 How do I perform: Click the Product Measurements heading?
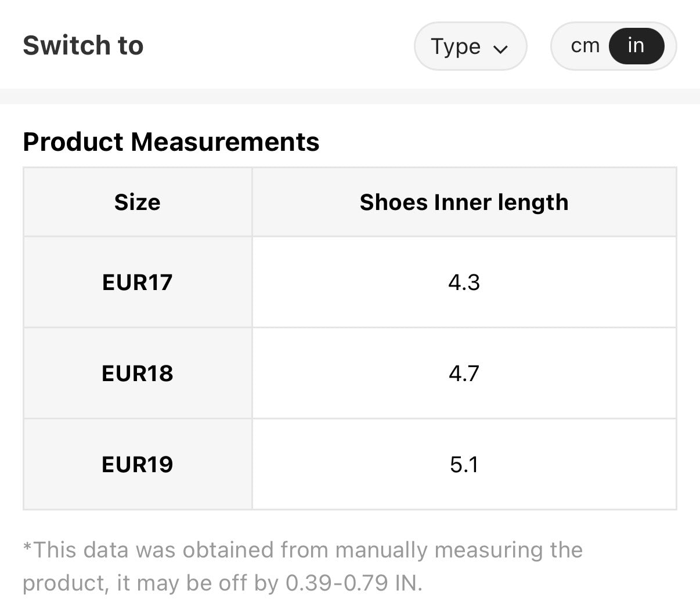tap(171, 142)
